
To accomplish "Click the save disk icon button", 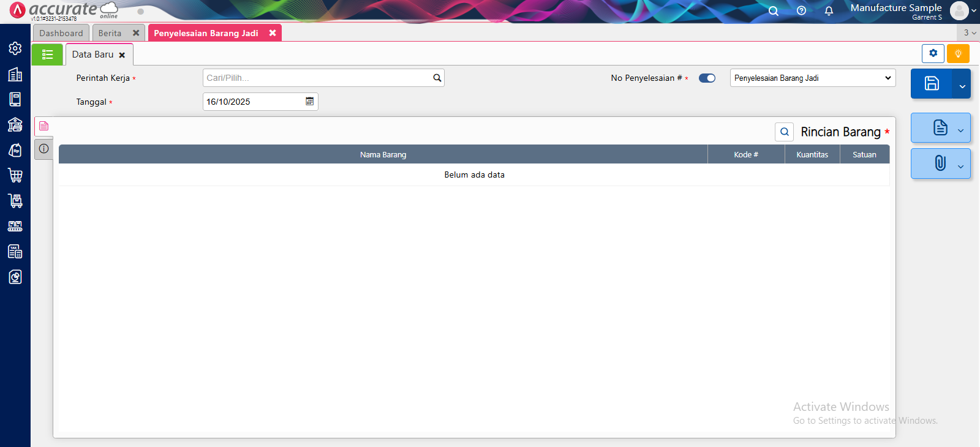I will (931, 84).
